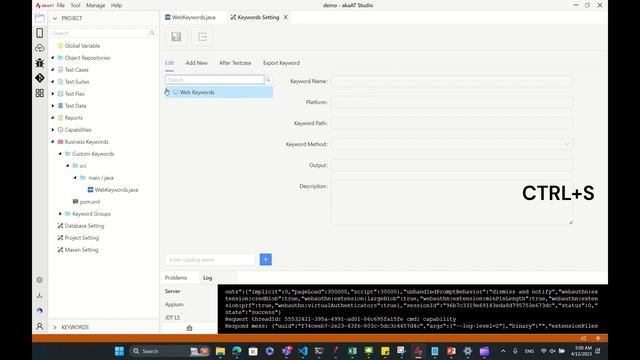This screenshot has width=640, height=360.
Task: Click the magnifier icon in keyword search
Action: 268,80
